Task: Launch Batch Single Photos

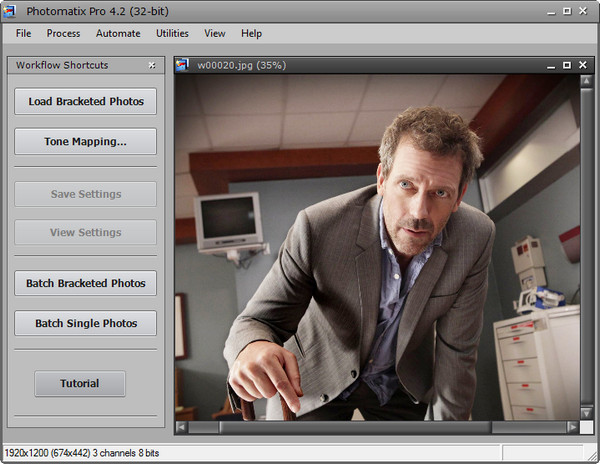Action: click(85, 323)
